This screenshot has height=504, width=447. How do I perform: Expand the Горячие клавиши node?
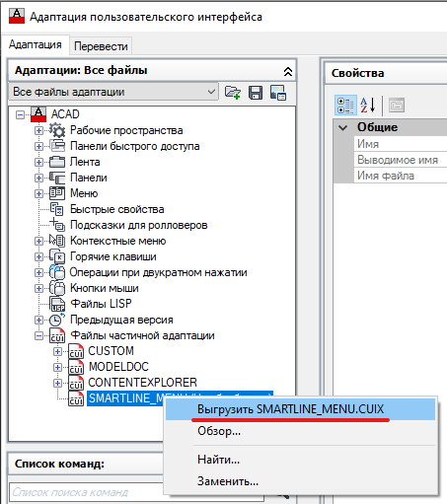[x=38, y=256]
